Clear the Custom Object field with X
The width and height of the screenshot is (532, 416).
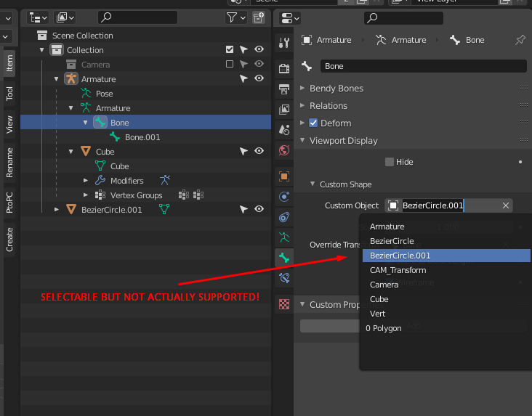(506, 205)
